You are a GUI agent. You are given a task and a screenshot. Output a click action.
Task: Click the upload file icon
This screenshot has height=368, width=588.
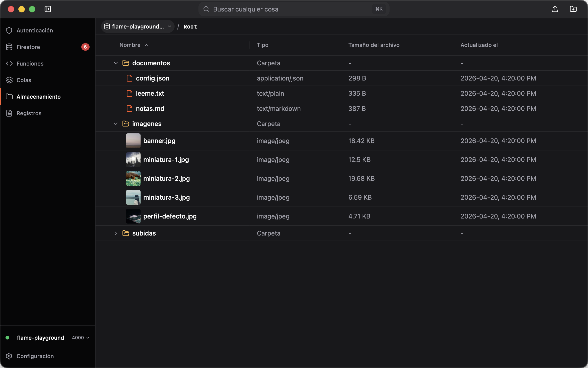(x=555, y=9)
